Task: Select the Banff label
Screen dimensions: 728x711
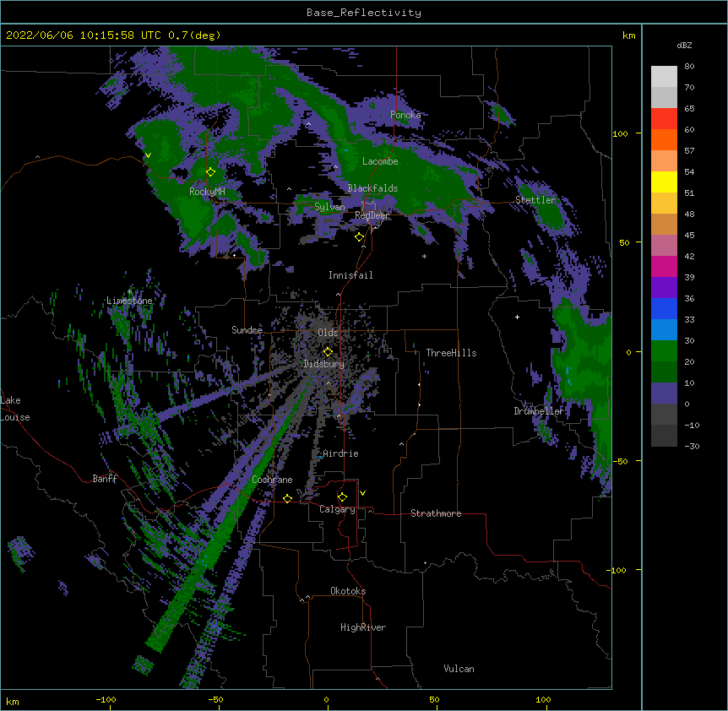Action: (x=105, y=479)
